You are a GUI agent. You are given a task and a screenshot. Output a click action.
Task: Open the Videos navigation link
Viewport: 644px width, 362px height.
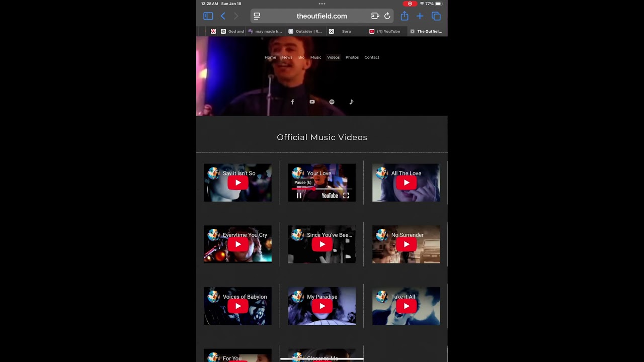click(x=334, y=57)
